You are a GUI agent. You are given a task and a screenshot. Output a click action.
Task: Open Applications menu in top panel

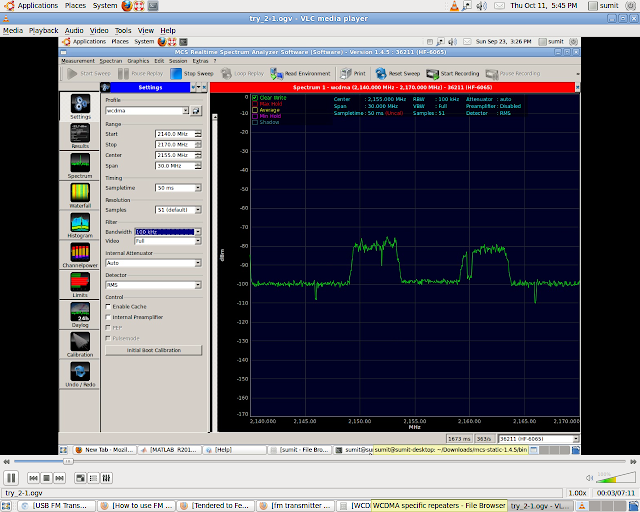(38, 6)
